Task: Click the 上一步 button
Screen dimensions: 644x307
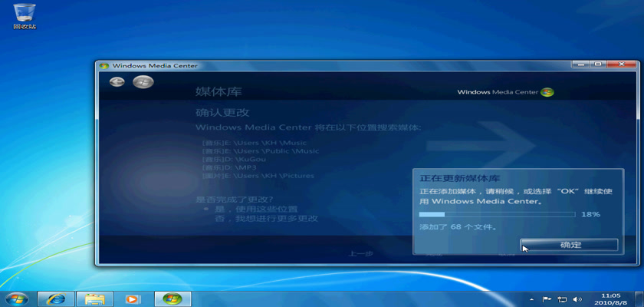Action: 360,253
